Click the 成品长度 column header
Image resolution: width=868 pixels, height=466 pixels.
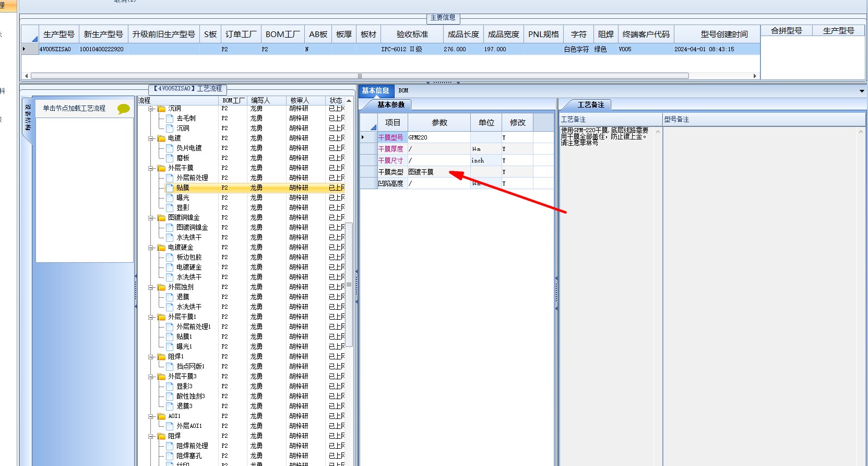tap(463, 34)
